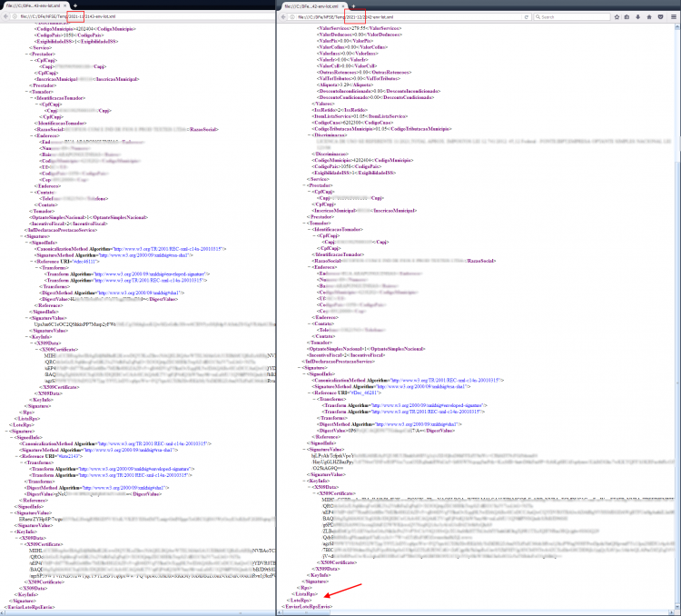
Task: Show site info icon in right window
Action: tap(292, 17)
